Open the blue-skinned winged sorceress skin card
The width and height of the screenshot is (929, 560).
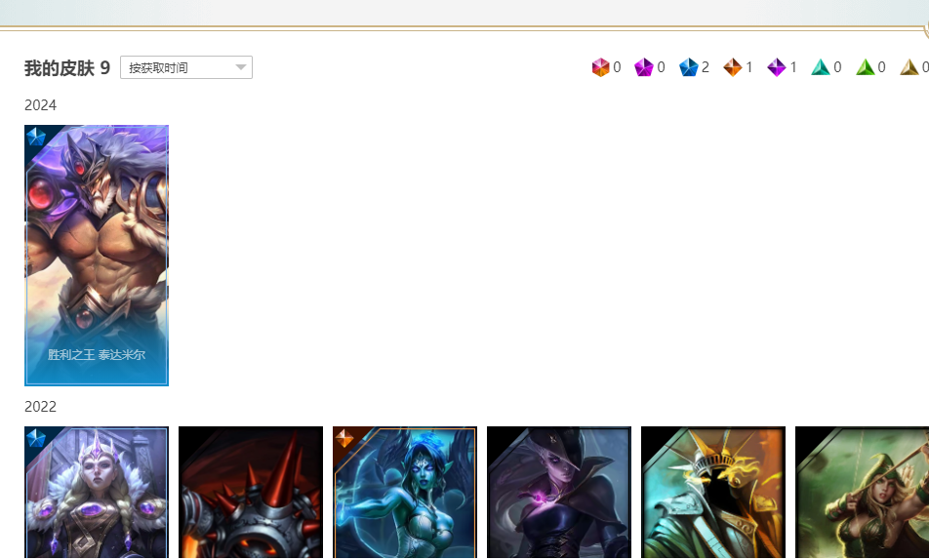(x=405, y=492)
